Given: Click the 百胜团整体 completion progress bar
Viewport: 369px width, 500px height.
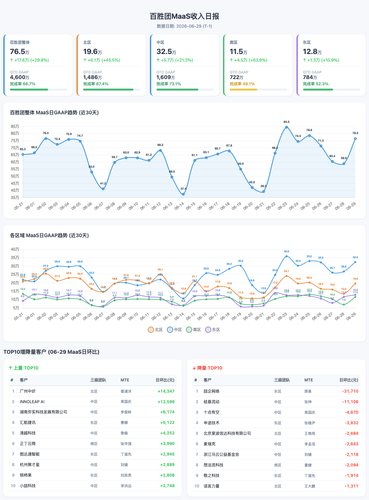Looking at the screenshot, I should [38, 89].
